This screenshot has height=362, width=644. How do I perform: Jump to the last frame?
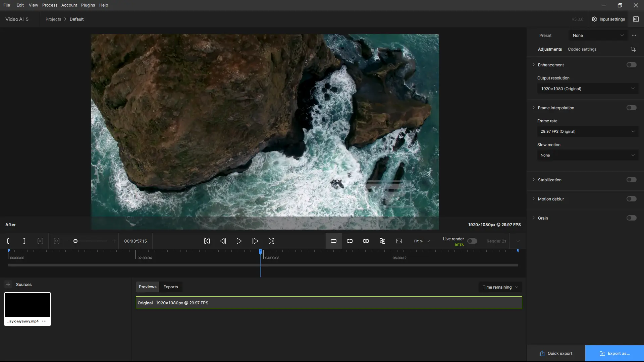(271, 241)
